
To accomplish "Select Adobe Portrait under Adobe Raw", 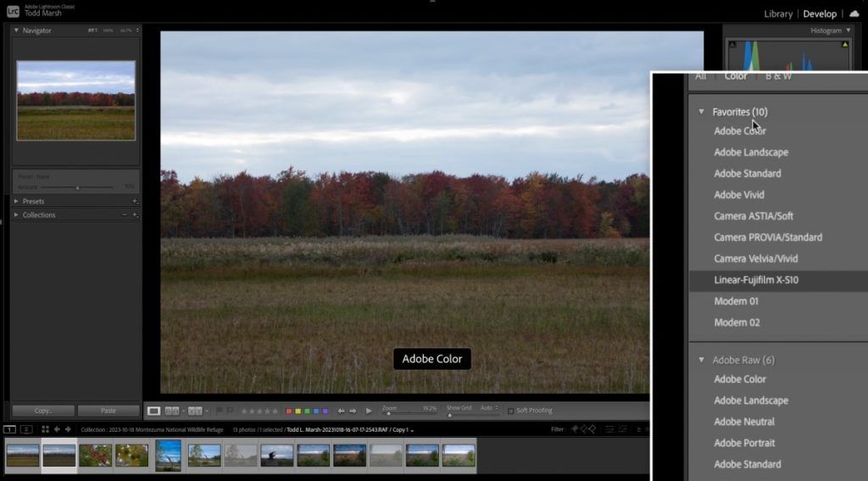I will click(x=744, y=443).
